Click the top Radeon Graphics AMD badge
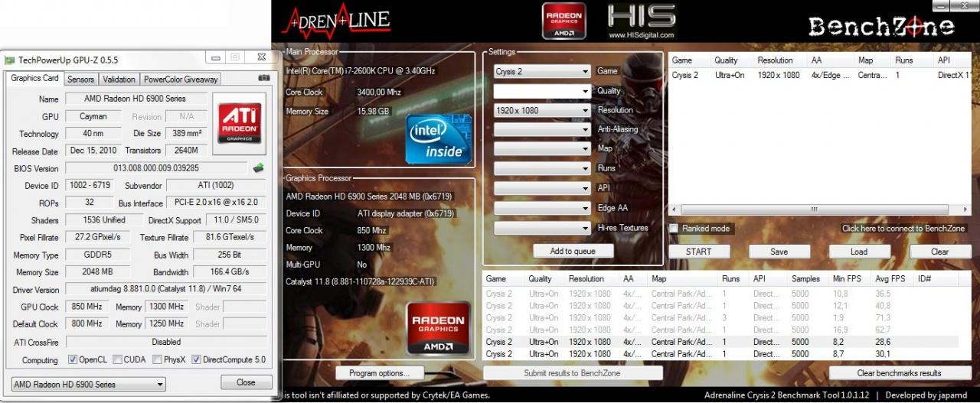Image resolution: width=980 pixels, height=403 pixels. (x=563, y=21)
